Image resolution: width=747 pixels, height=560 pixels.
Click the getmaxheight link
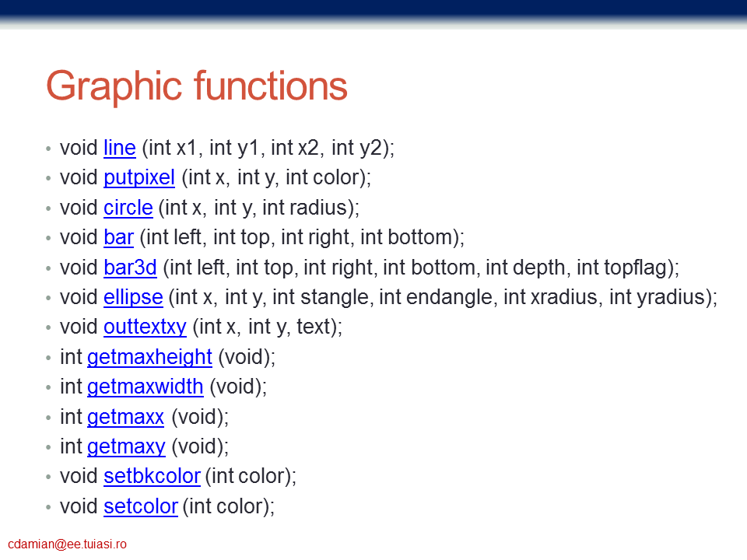point(149,357)
